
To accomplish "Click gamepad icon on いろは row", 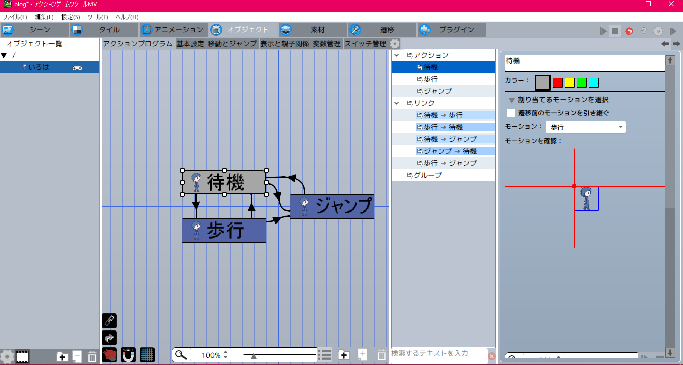I will [78, 68].
